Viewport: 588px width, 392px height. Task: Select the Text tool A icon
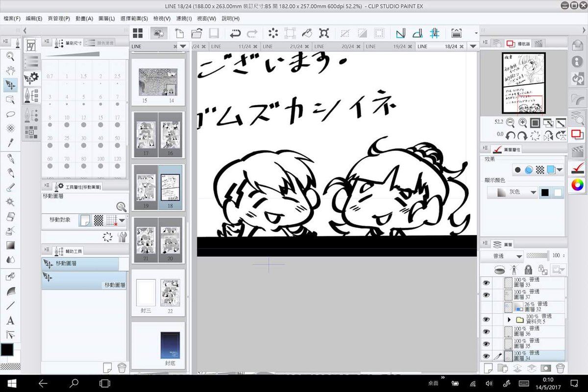click(10, 321)
